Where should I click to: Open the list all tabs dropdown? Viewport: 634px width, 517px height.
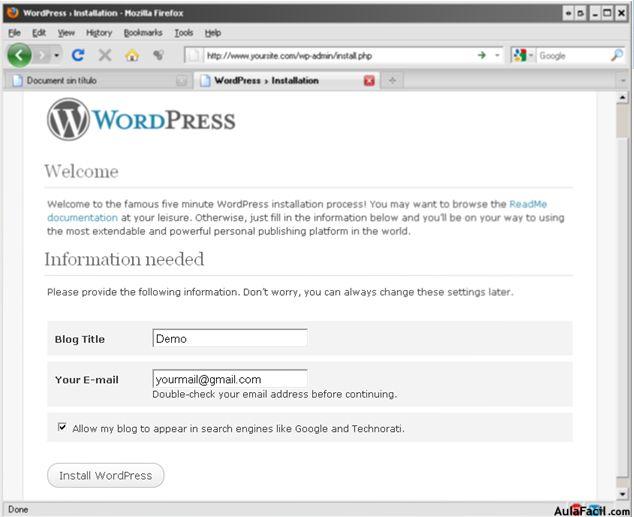[x=623, y=80]
